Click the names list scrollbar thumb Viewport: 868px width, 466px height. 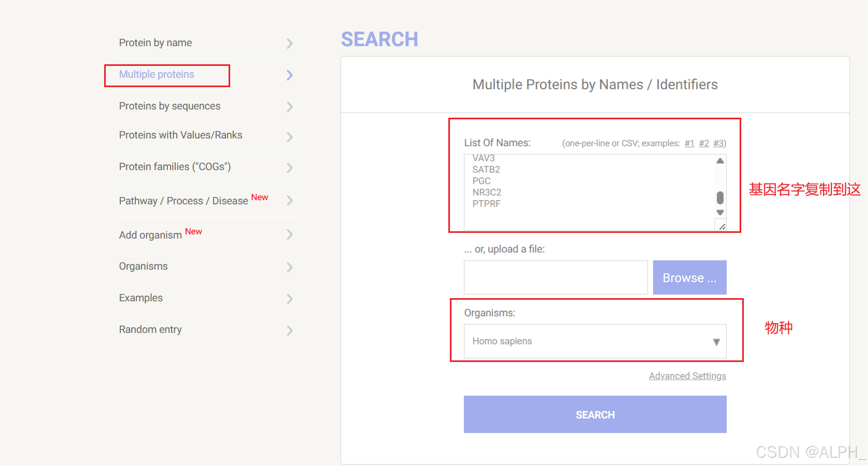point(720,198)
